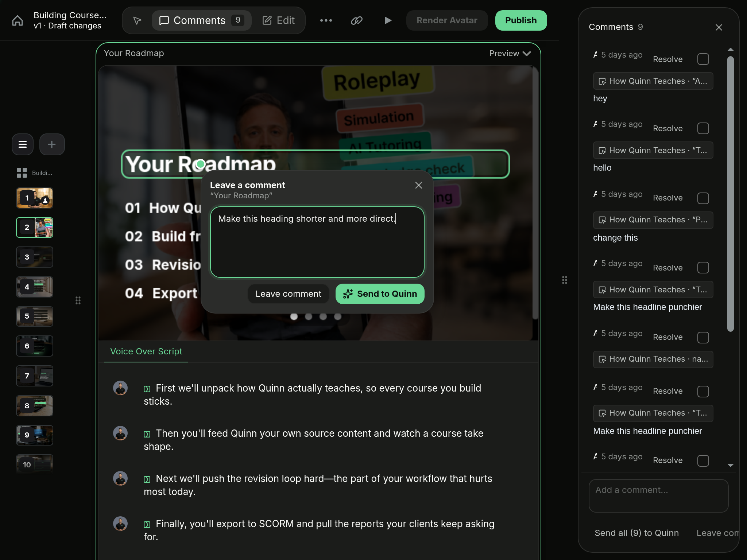Check Resolve box for second 'Make this headline punchier'
This screenshot has height=560, width=747.
(703, 392)
